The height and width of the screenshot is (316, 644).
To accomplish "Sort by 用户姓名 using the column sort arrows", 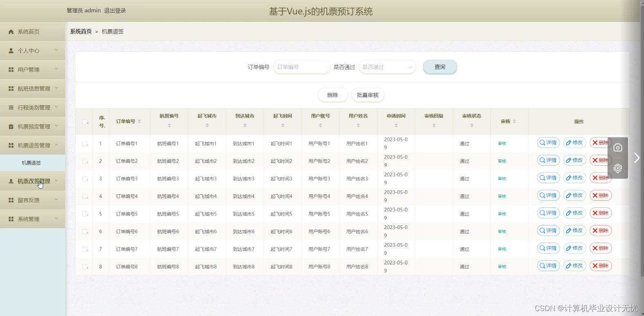I will [x=358, y=125].
